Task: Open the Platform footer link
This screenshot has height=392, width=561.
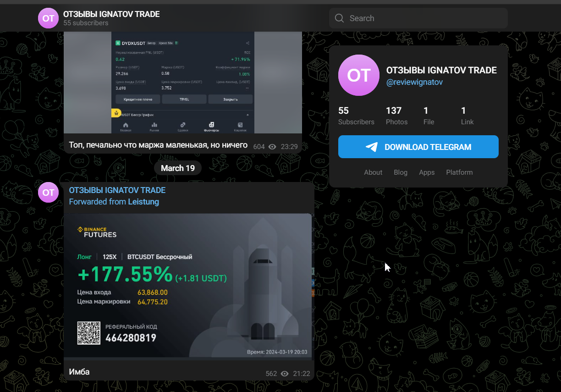Action: [x=459, y=172]
